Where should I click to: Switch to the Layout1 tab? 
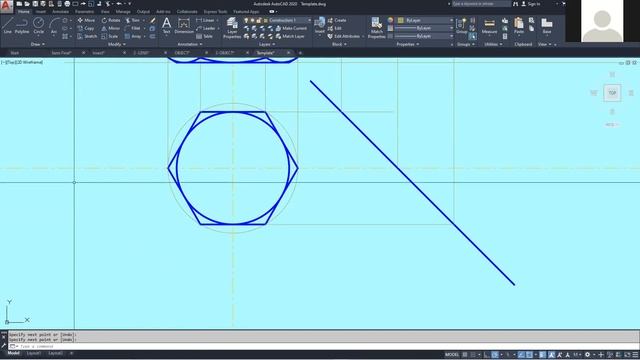tap(34, 353)
